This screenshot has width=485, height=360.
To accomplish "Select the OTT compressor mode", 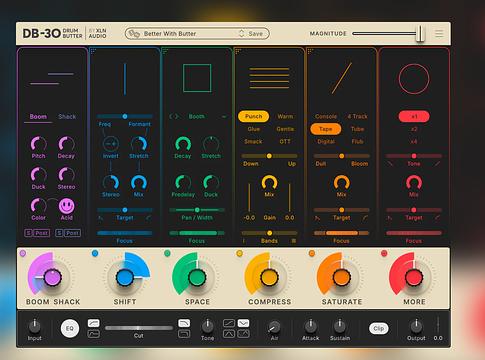I will 285,141.
